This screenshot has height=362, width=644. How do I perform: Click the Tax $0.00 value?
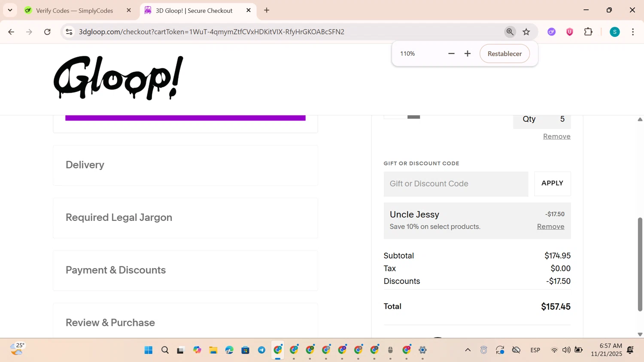click(x=560, y=268)
